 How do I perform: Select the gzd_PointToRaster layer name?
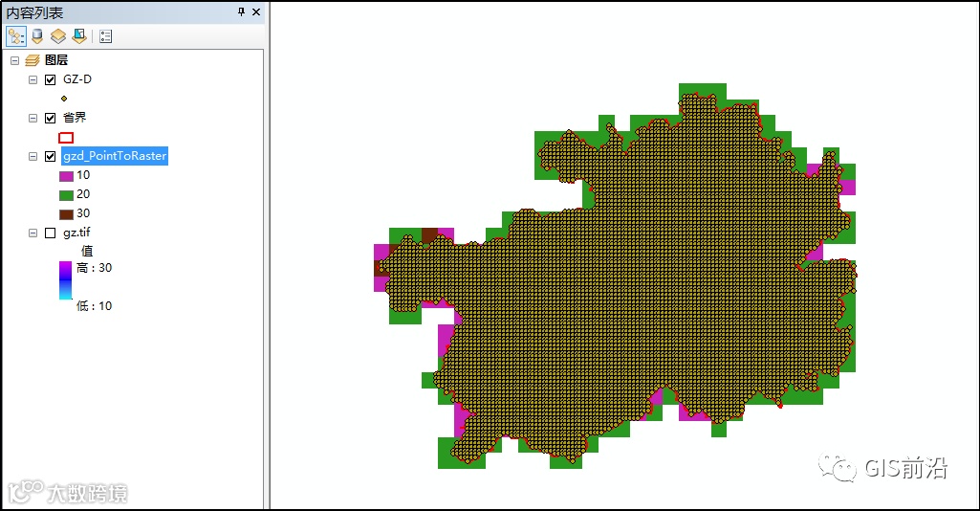[115, 156]
